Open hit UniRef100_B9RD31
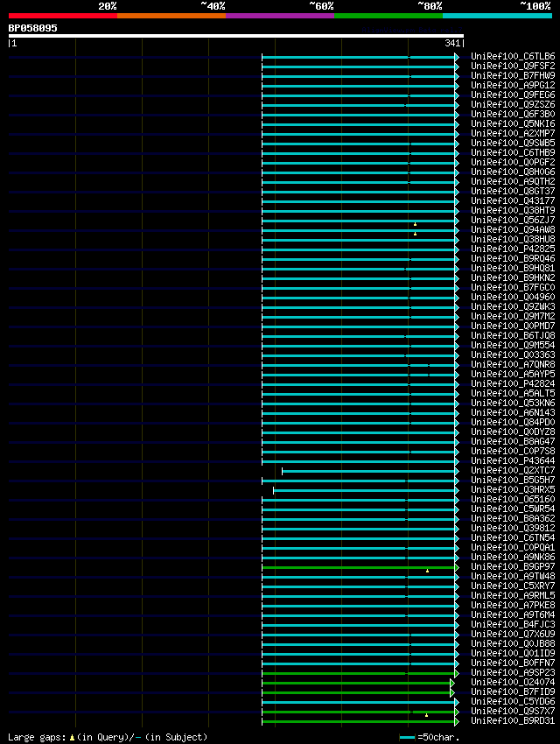The height and width of the screenshot is (744, 560). (x=513, y=720)
